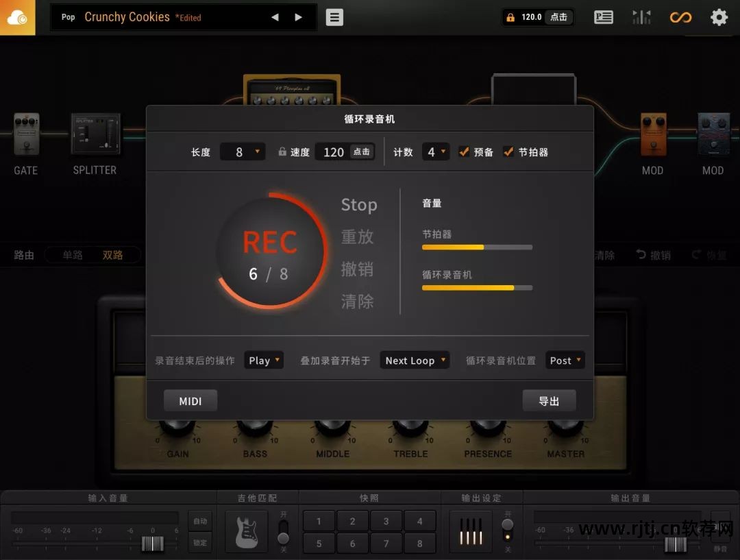Select the 双路 routing tab
This screenshot has height=560, width=740.
pyautogui.click(x=113, y=254)
